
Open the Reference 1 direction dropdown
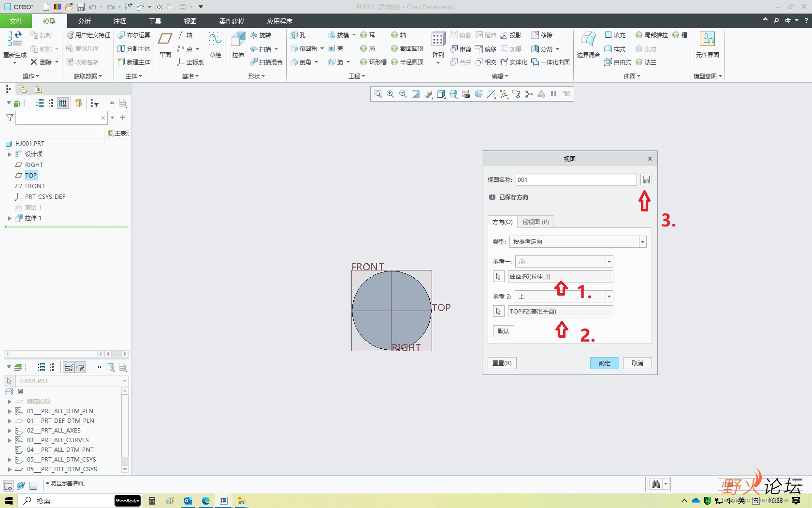(x=609, y=262)
